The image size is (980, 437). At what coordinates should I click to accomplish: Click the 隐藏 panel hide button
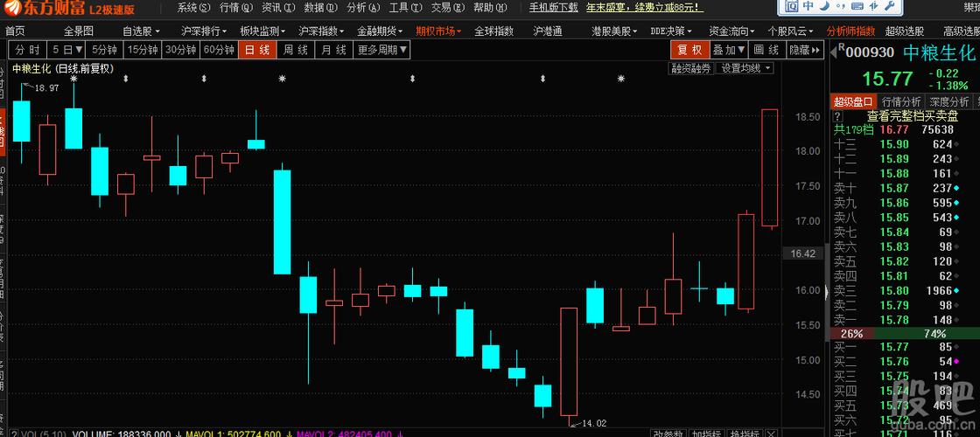(x=805, y=50)
